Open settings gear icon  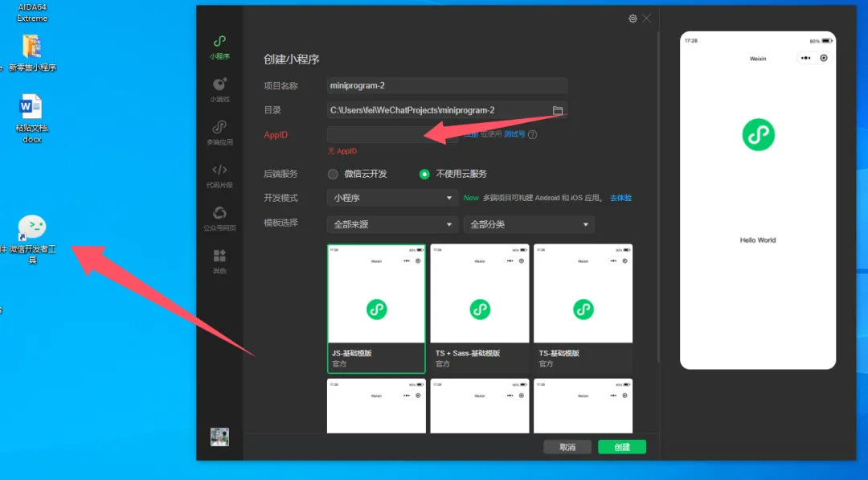pyautogui.click(x=633, y=18)
